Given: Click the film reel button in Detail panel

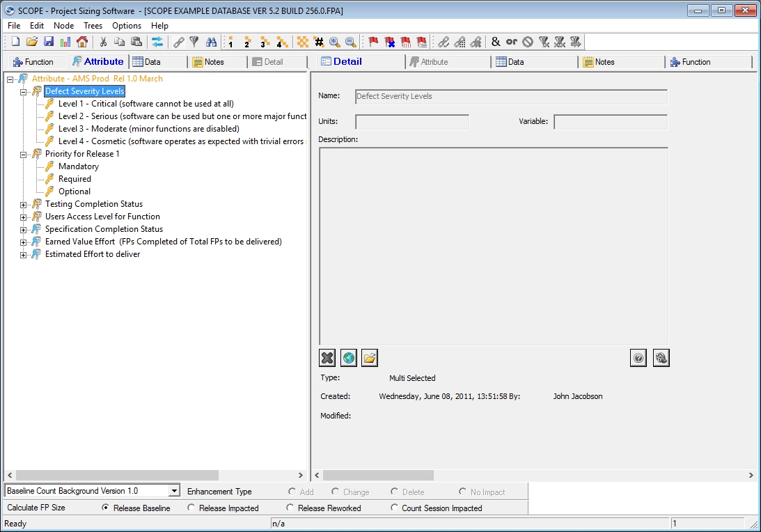Looking at the screenshot, I should coord(661,358).
